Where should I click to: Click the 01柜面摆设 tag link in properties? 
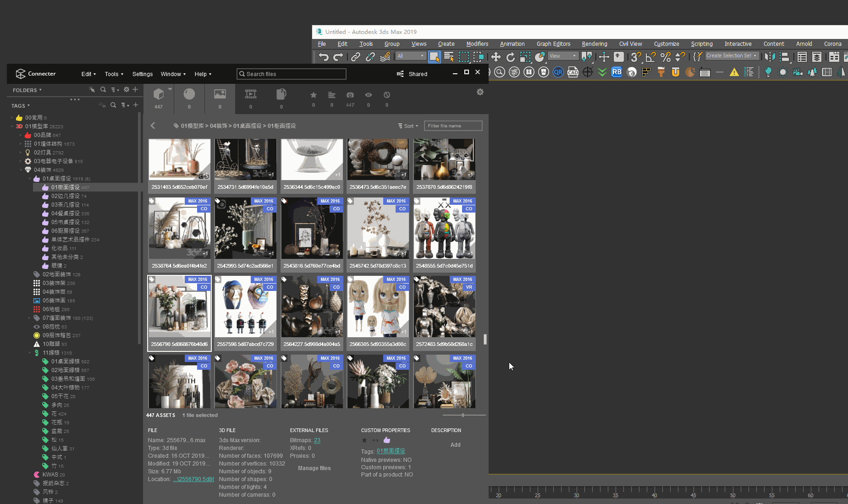click(x=391, y=451)
